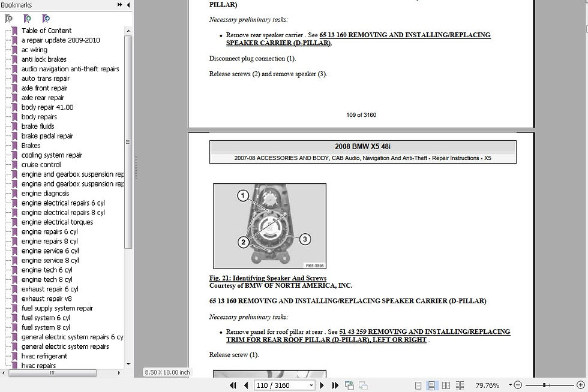Collapse the Bookmarks panel with the left arrow

pos(128,5)
